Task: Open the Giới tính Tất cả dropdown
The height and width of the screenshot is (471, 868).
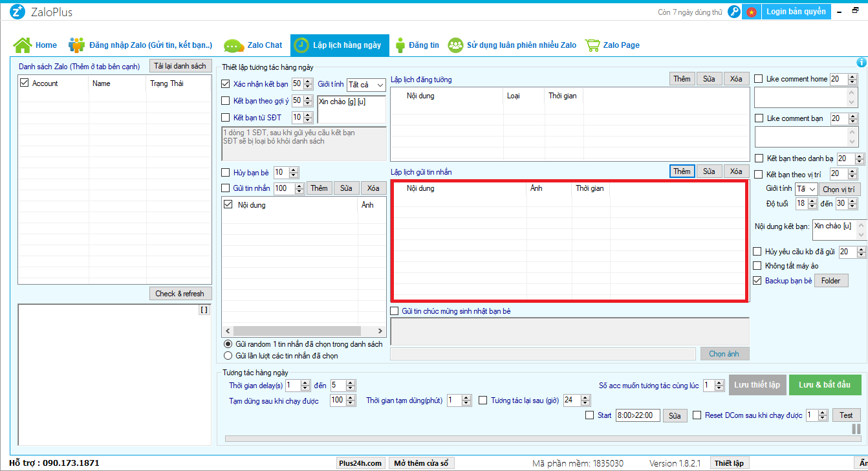Action: (366, 85)
